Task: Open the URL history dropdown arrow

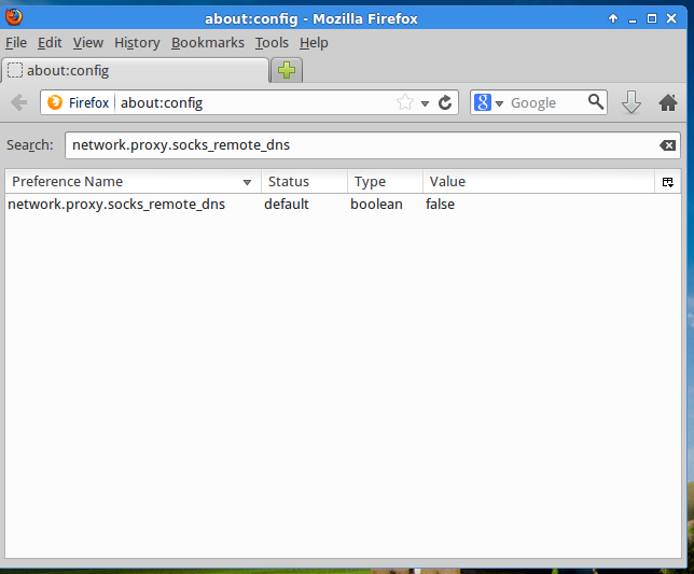Action: pos(425,103)
